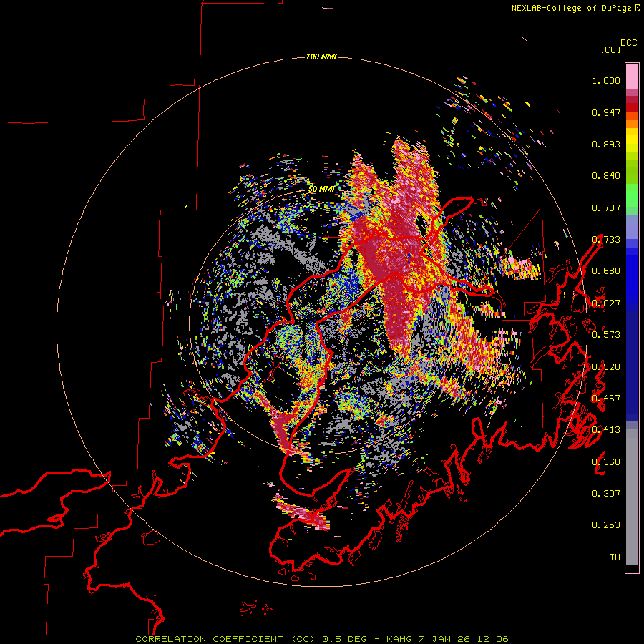Click the 0.627 scale value
644x644 pixels.
point(606,303)
